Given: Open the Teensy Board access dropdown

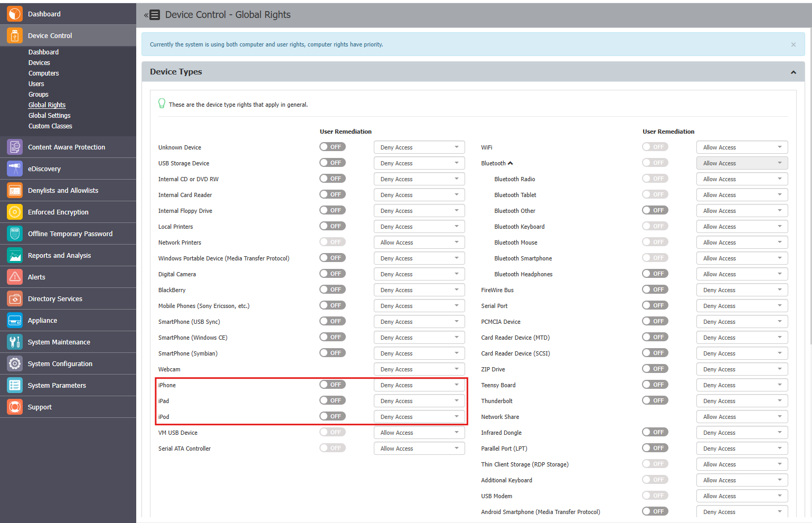Looking at the screenshot, I should 742,385.
